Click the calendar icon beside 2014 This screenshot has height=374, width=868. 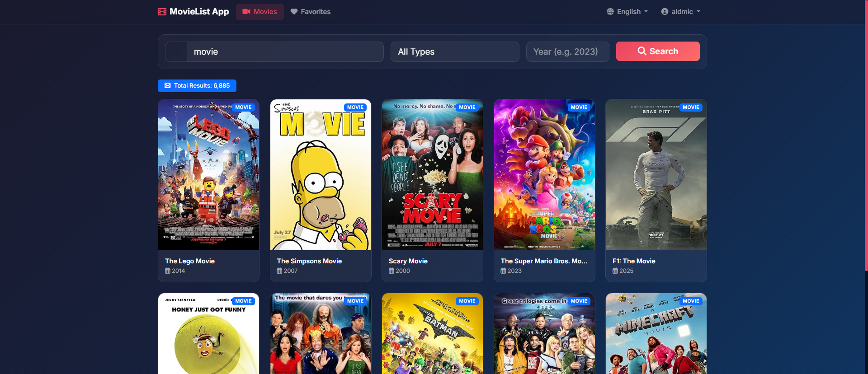[168, 271]
